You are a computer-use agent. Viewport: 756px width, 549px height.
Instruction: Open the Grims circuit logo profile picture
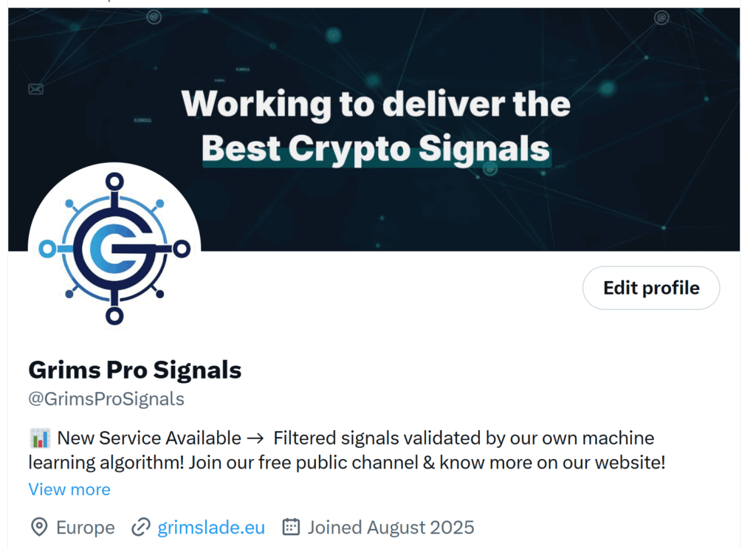pos(114,249)
